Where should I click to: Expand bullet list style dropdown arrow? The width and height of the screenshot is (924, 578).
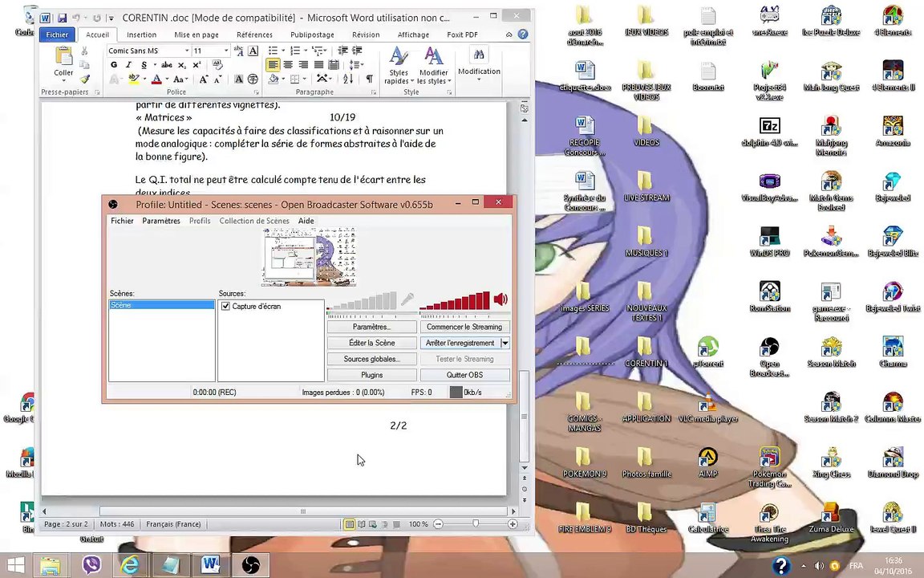tap(283, 51)
